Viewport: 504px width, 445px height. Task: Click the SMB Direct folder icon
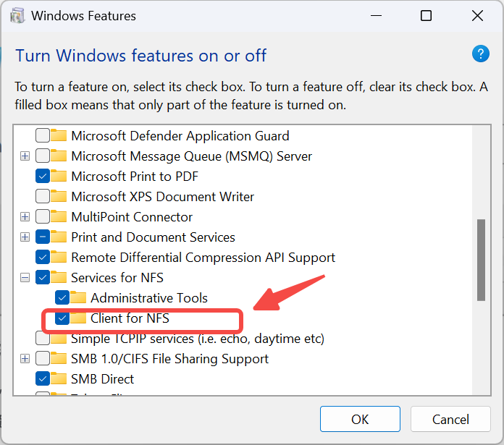tap(59, 378)
